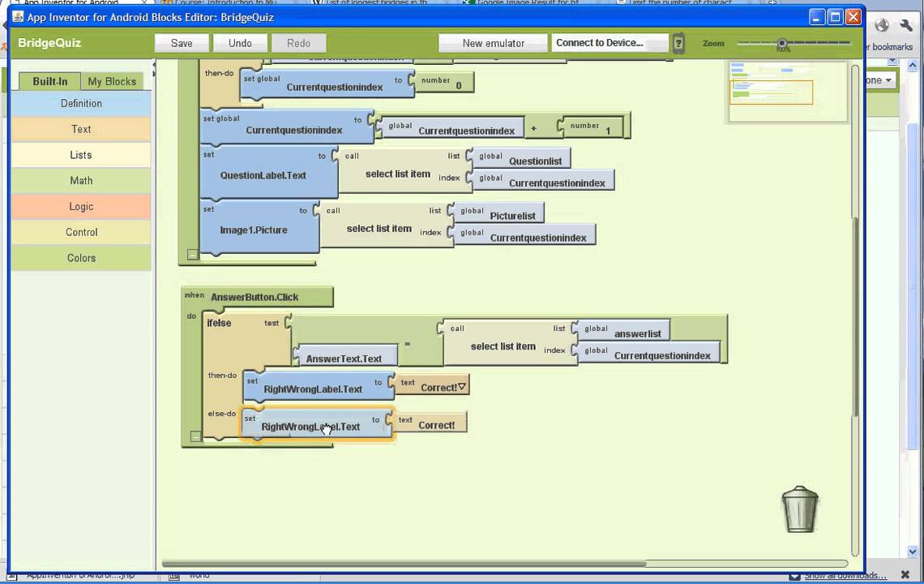Switch to the My Blocks tab
Image resolution: width=924 pixels, height=584 pixels.
coord(112,81)
